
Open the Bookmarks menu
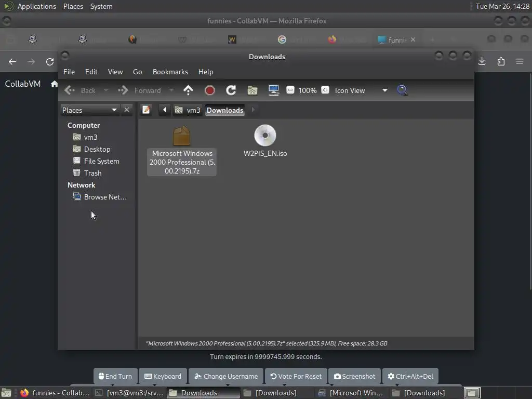tap(170, 72)
